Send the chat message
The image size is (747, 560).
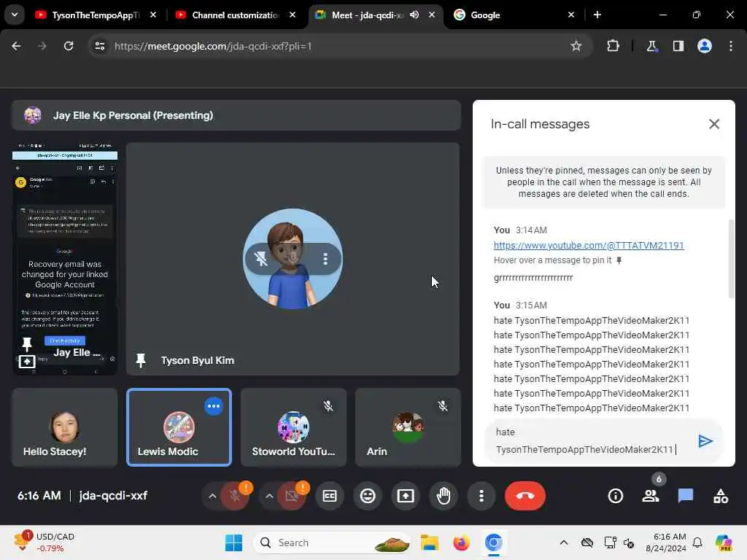pyautogui.click(x=705, y=441)
